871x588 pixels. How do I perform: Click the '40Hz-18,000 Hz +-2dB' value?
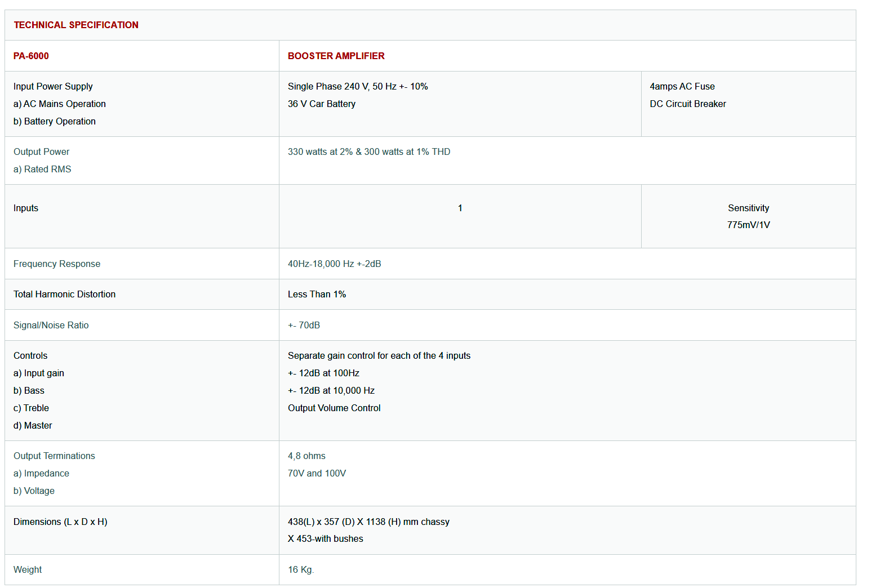[334, 264]
